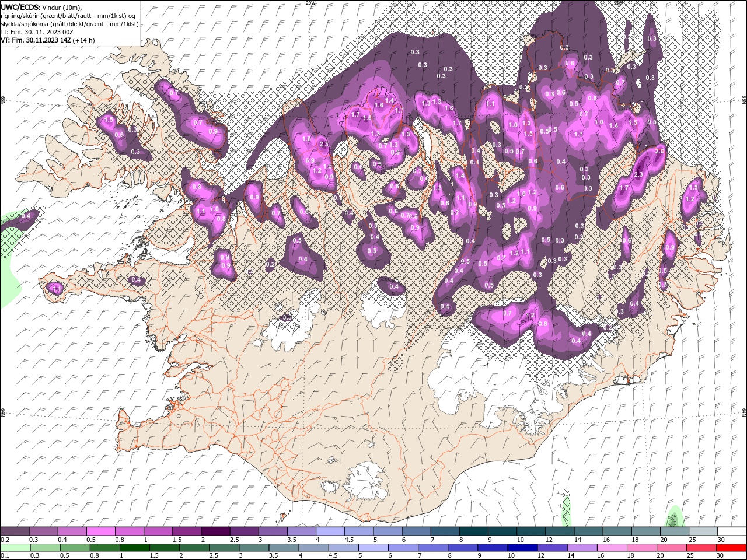Click the upper legend swatch labeled 0.8
Viewport: 747px width, 560px height.
coord(129,531)
